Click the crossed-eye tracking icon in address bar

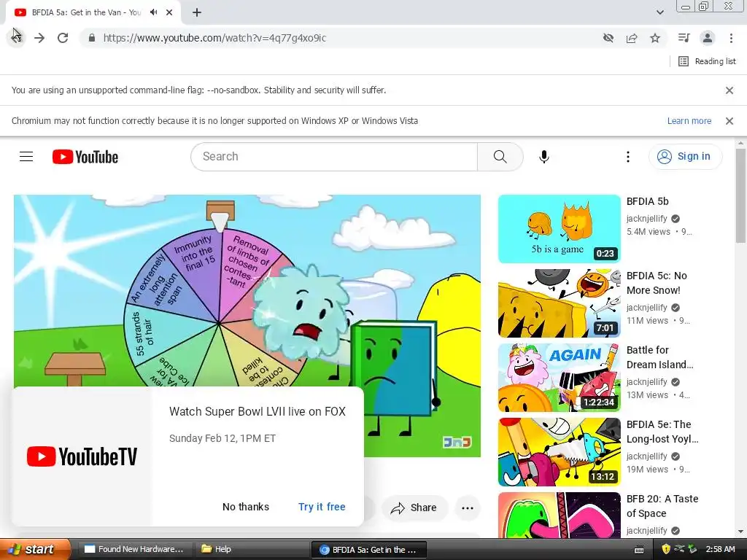point(608,38)
